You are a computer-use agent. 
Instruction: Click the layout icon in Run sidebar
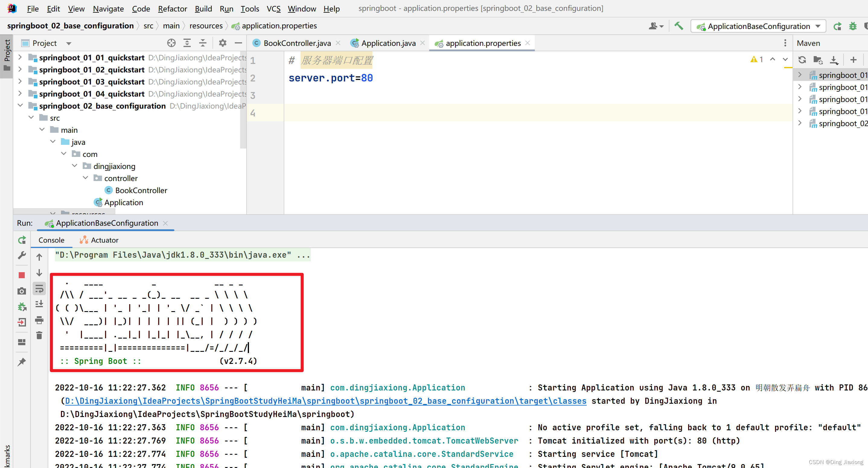22,342
